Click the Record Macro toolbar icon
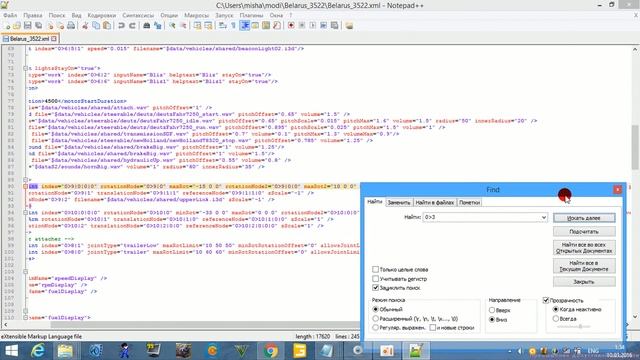 pos(291,26)
